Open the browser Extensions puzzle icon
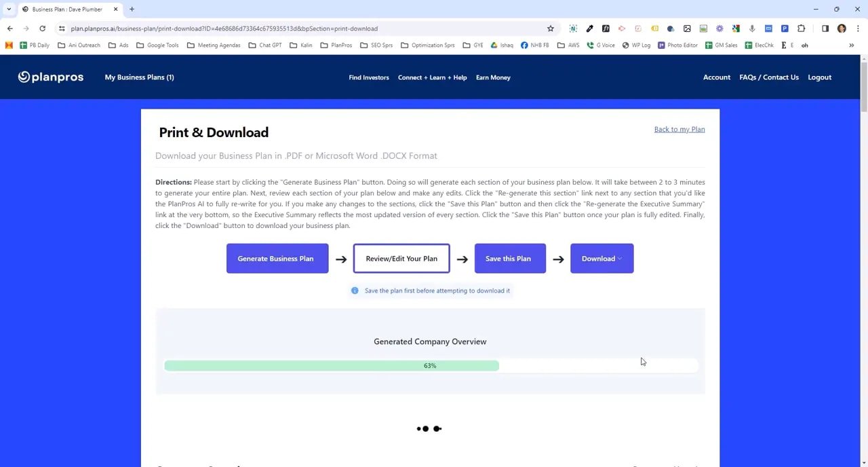The width and height of the screenshot is (868, 467). (802, 29)
